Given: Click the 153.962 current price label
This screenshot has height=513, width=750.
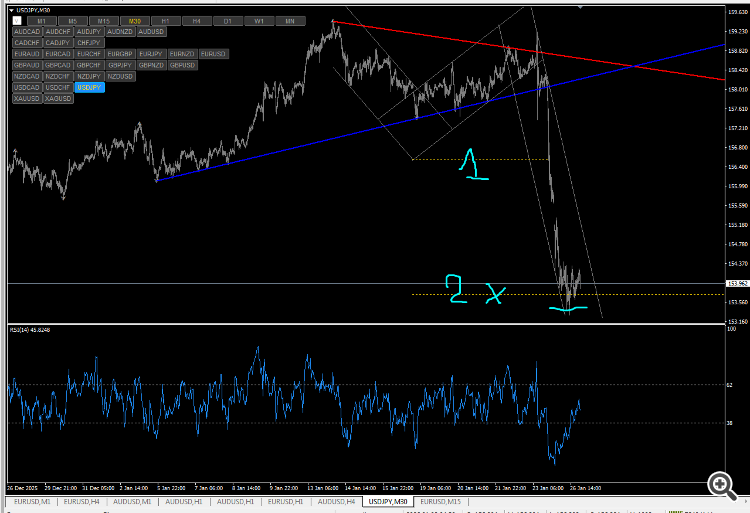Looking at the screenshot, I should [737, 284].
